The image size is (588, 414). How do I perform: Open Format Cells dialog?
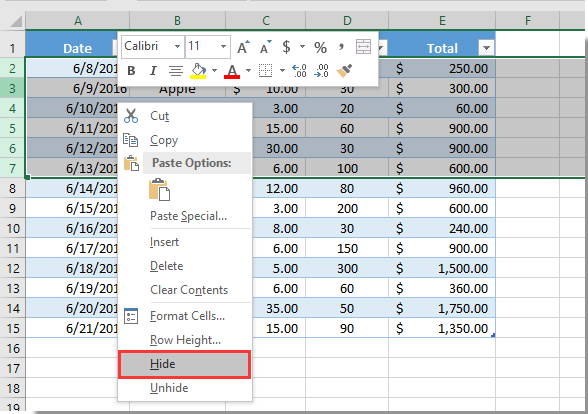point(184,316)
